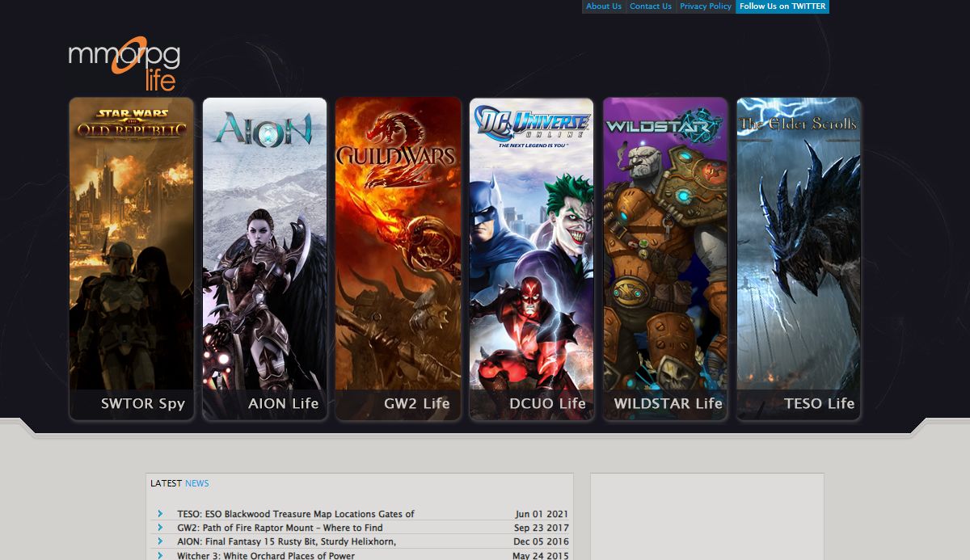
Task: Open the About Us page
Action: point(604,6)
